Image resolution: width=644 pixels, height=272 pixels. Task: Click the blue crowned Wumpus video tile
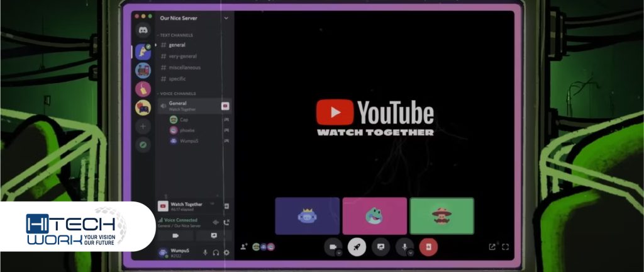pyautogui.click(x=307, y=216)
